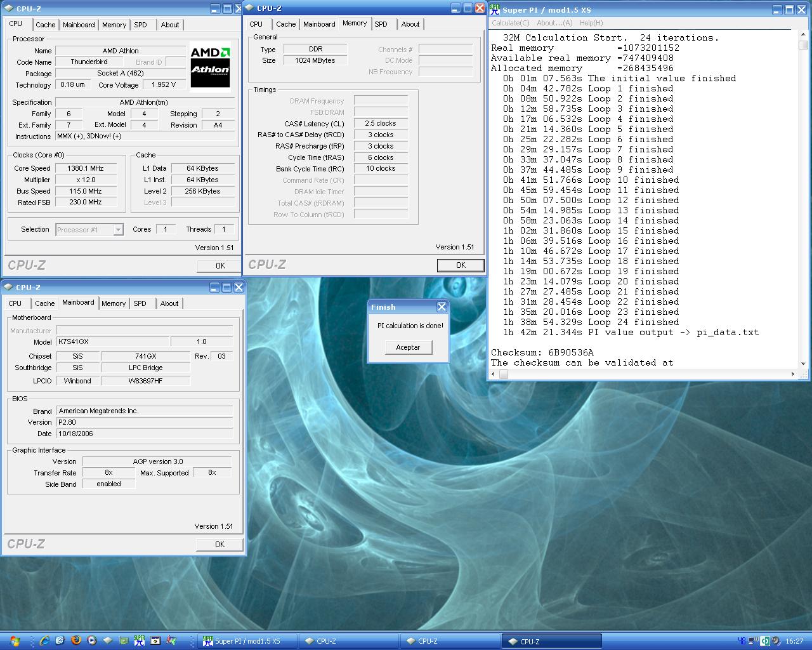
Task: Launch Firefox from the quick launch bar
Action: click(76, 640)
